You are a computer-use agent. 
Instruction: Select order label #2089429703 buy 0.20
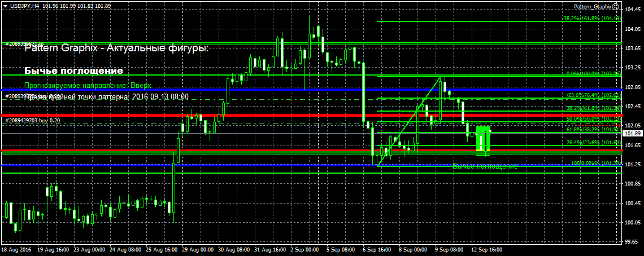32,120
